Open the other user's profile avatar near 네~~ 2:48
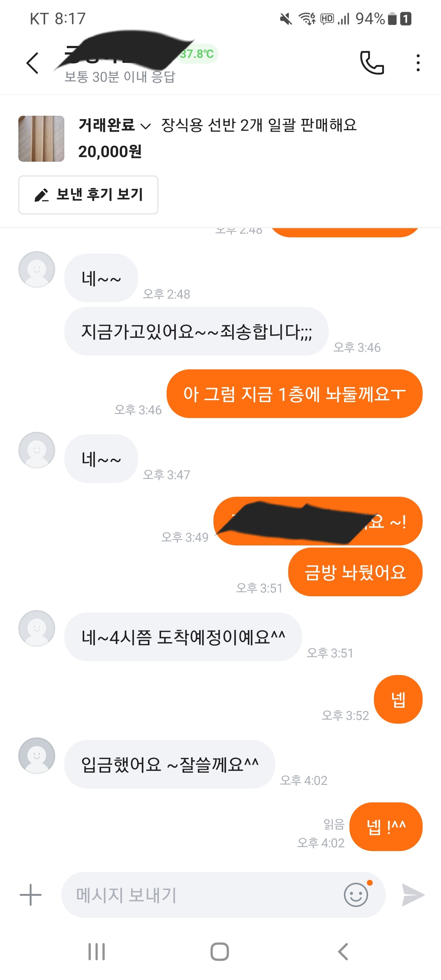 (x=36, y=269)
